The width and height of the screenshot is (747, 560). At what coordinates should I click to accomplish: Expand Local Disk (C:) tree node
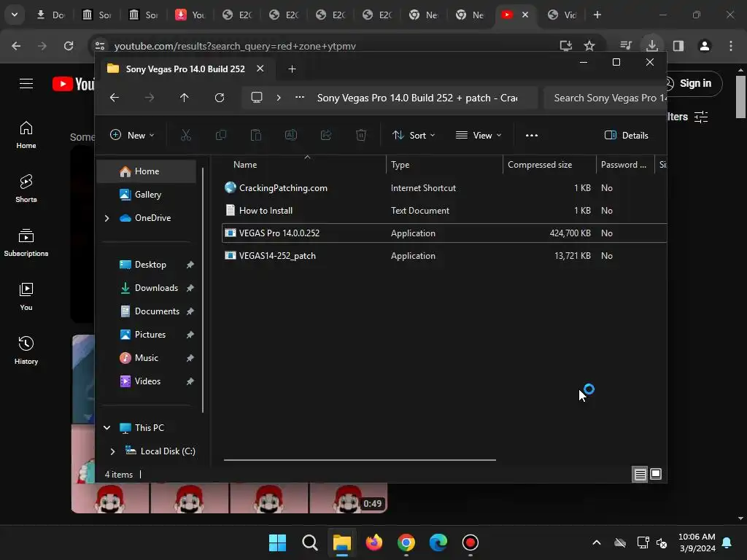pyautogui.click(x=112, y=451)
